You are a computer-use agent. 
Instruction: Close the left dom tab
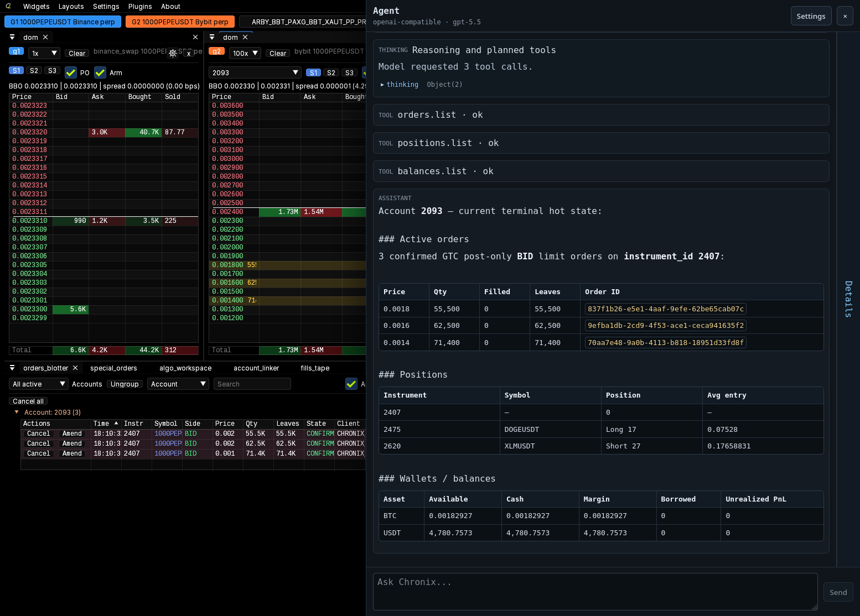pyautogui.click(x=45, y=37)
